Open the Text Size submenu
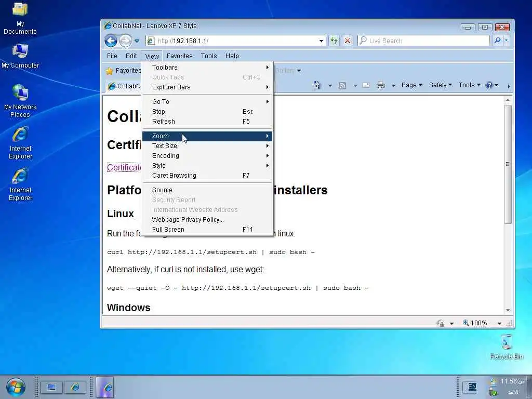The image size is (532, 399). point(207,146)
